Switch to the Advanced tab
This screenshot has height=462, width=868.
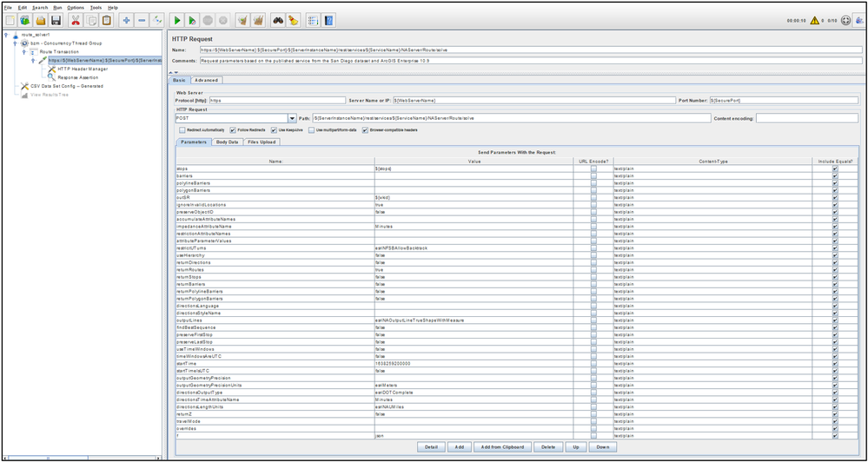pos(207,80)
